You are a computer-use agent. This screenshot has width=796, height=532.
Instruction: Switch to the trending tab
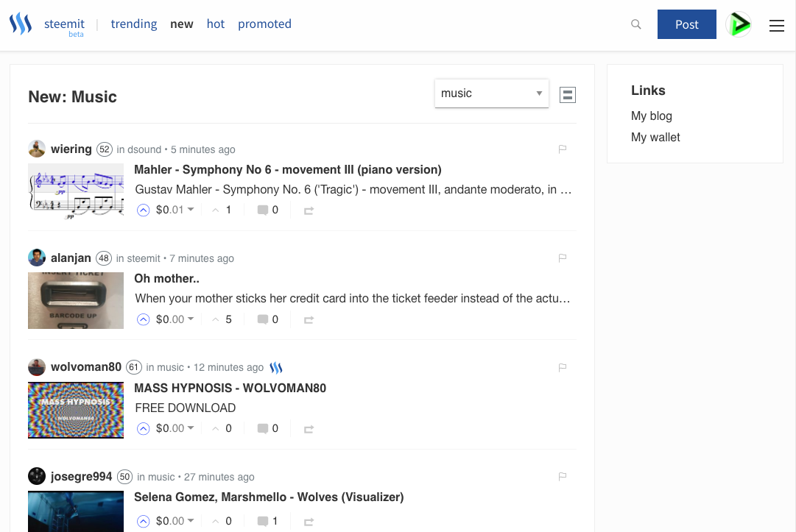click(134, 24)
